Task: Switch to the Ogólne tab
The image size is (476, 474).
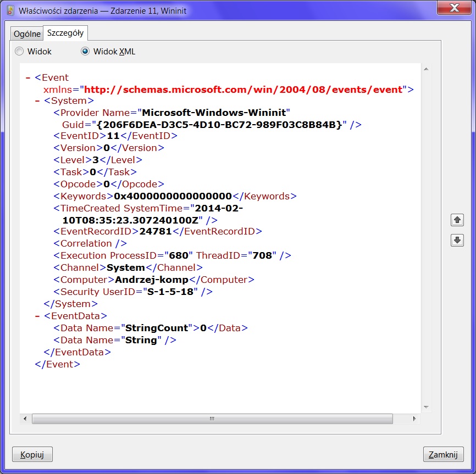Action: pyautogui.click(x=27, y=34)
